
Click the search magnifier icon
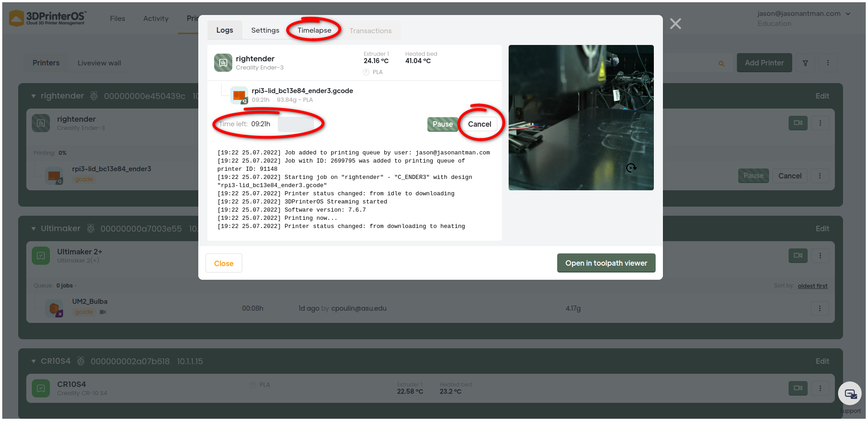pos(721,64)
